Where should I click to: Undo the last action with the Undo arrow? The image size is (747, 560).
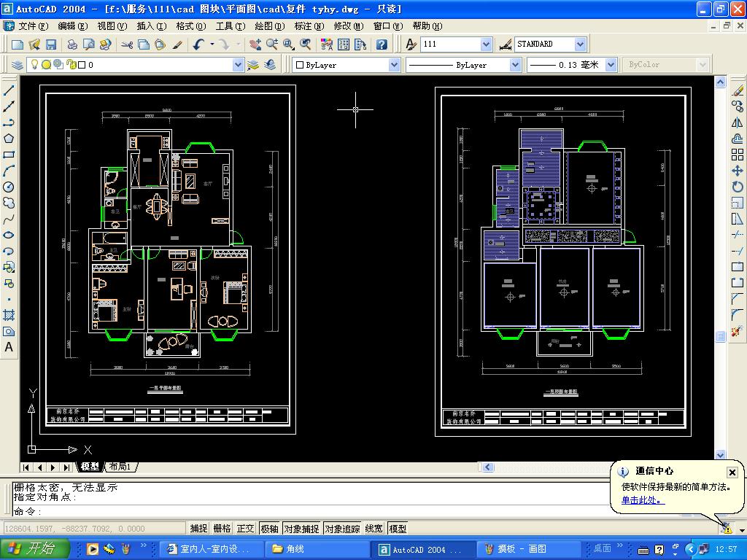coord(198,44)
